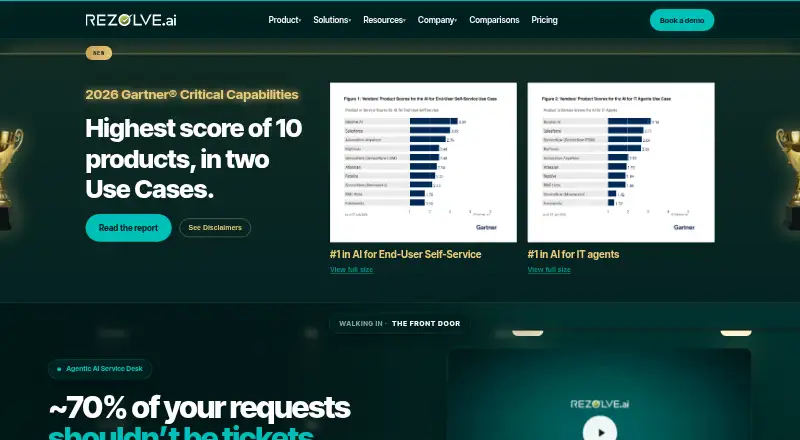
Task: Click the NEW badge
Action: (99, 53)
